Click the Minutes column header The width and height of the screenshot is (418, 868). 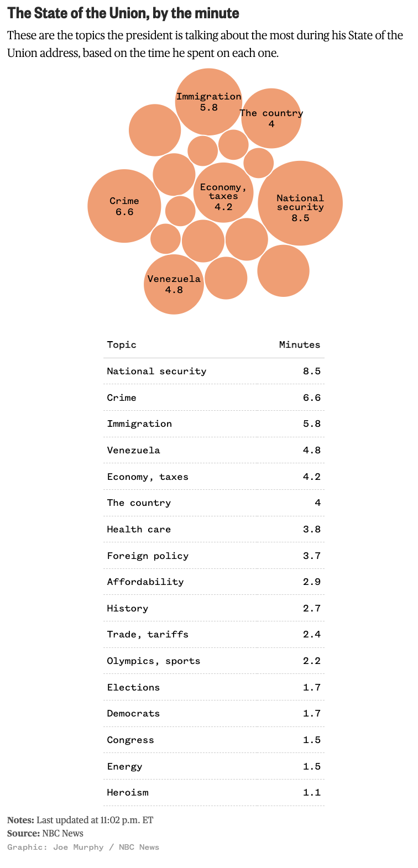[x=299, y=344]
